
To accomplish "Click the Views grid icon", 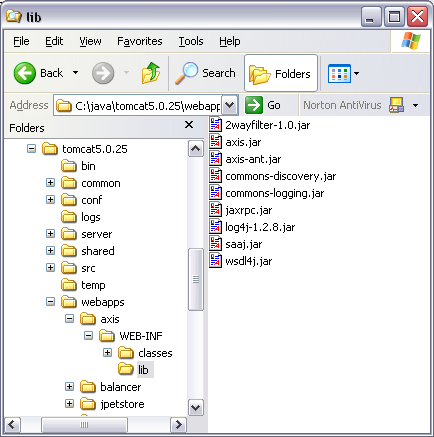I will 339,73.
